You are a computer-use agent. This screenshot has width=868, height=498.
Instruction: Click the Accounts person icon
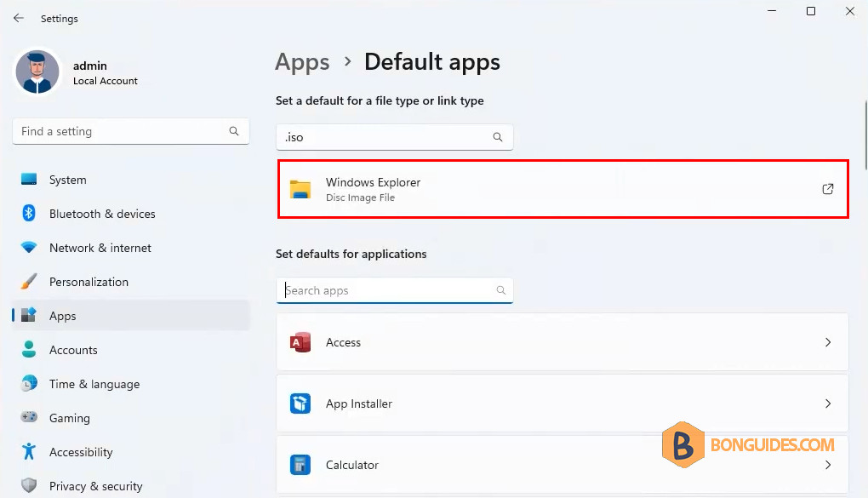[x=29, y=350]
